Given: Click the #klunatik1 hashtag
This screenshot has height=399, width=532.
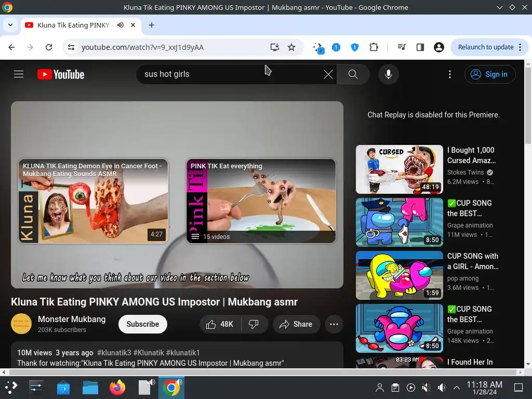Looking at the screenshot, I should click(x=183, y=353).
